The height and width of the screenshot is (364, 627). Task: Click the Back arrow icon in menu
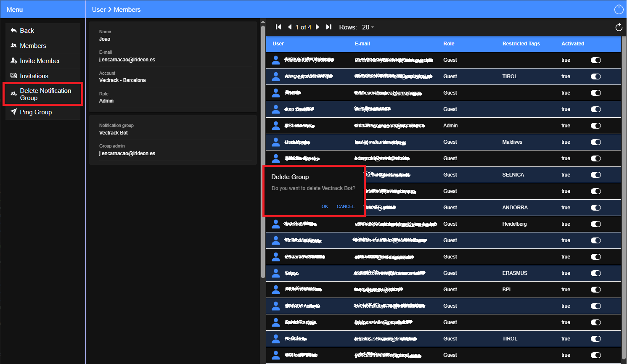14,30
